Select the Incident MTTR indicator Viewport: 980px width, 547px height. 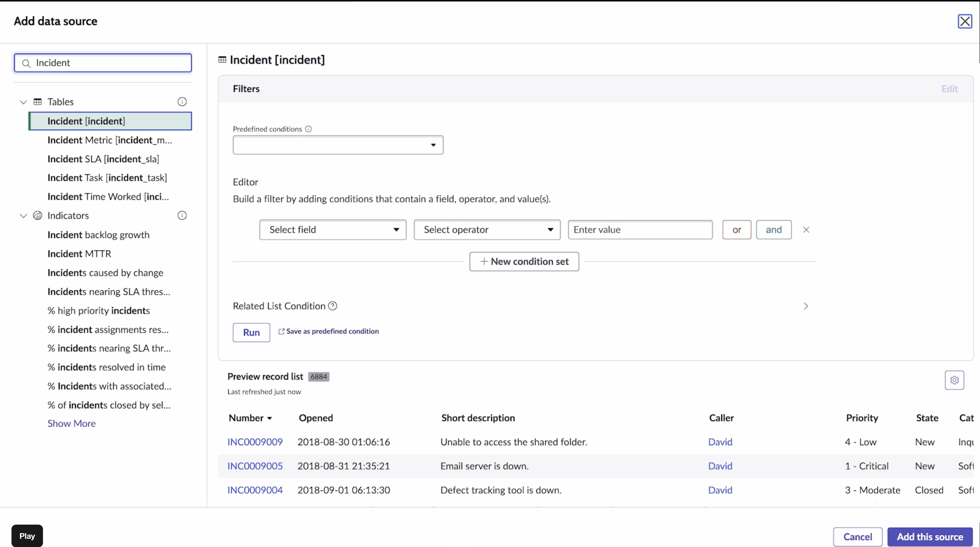click(x=79, y=254)
